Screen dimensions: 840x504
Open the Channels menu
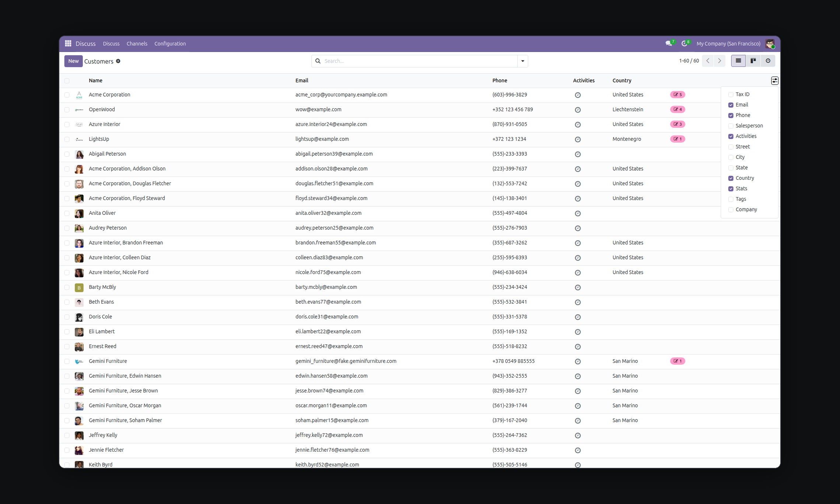pyautogui.click(x=137, y=43)
